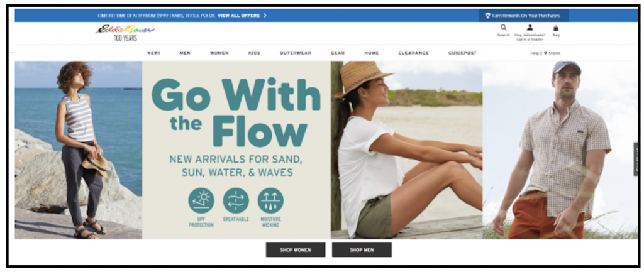Open the Outerwear navigation menu
The height and width of the screenshot is (272, 644).
(x=296, y=53)
